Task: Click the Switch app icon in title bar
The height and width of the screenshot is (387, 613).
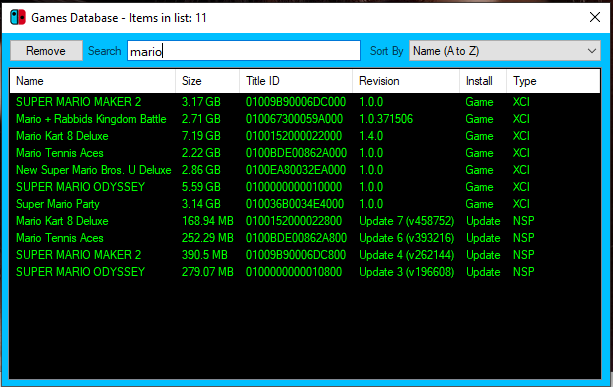Action: [18, 18]
